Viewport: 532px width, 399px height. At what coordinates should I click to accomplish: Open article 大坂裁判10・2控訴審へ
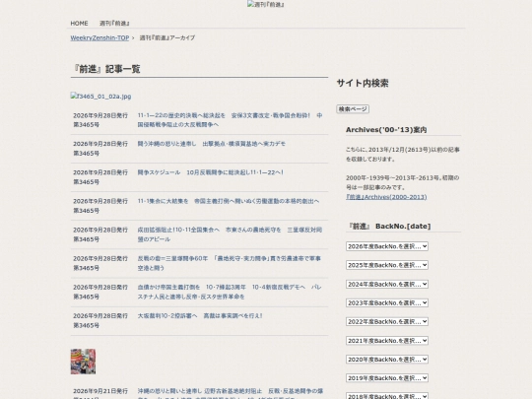pyautogui.click(x=199, y=315)
